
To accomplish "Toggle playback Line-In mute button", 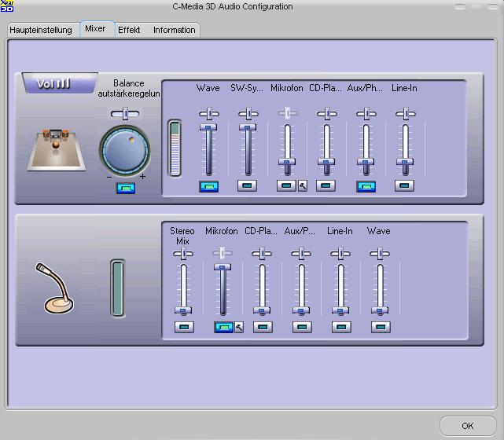I will pos(404,185).
